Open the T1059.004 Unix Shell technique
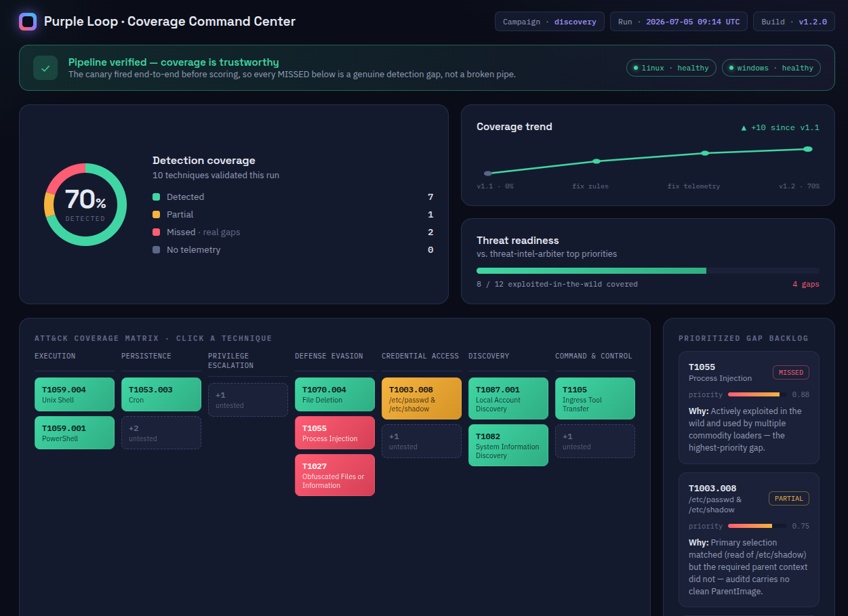848x616 pixels. coord(75,394)
